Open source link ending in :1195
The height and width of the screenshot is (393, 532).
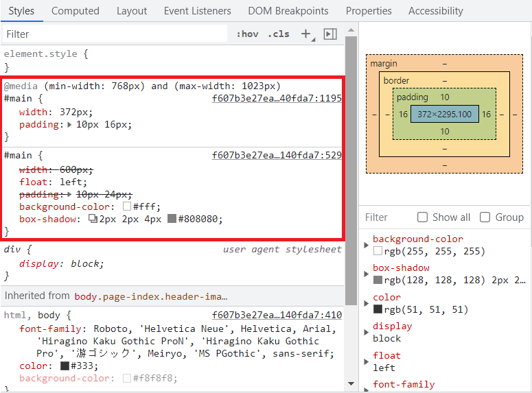coord(277,98)
